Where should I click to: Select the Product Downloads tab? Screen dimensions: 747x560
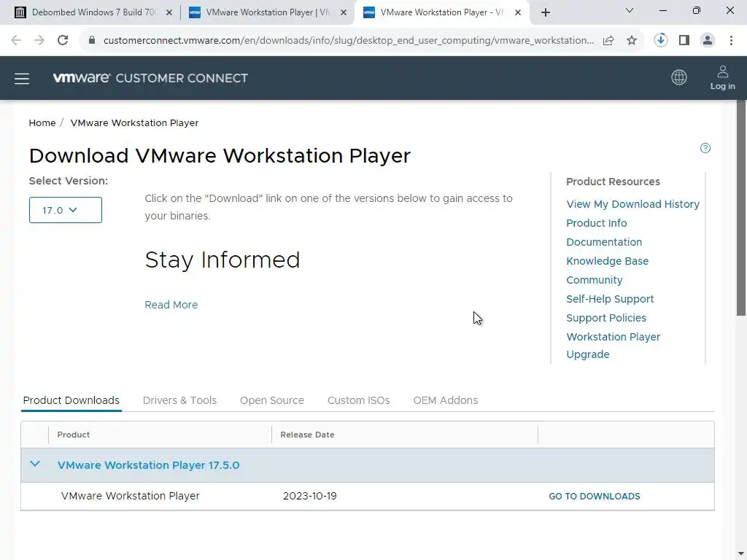pos(71,400)
